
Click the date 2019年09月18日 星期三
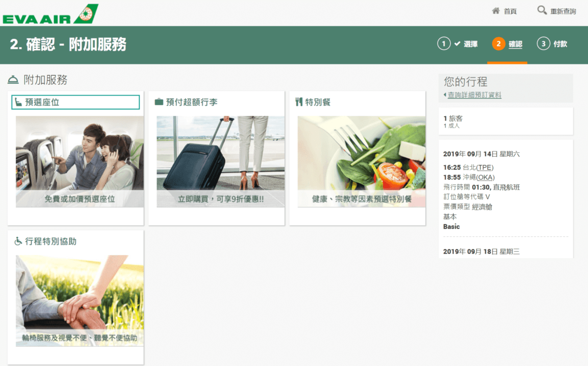(481, 251)
